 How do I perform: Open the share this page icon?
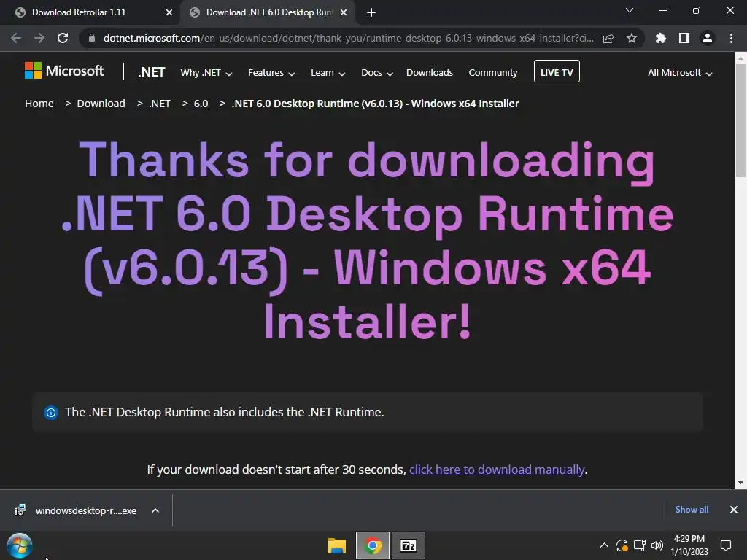click(608, 38)
